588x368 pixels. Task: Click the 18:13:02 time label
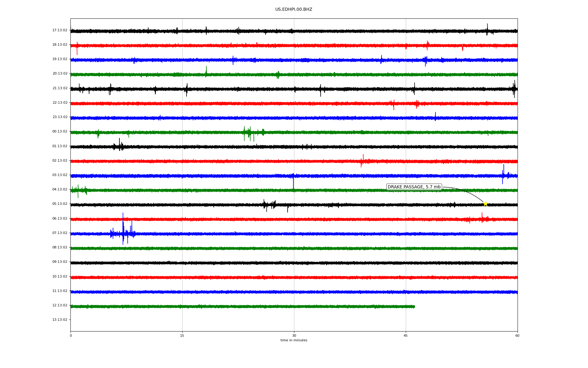coord(60,45)
